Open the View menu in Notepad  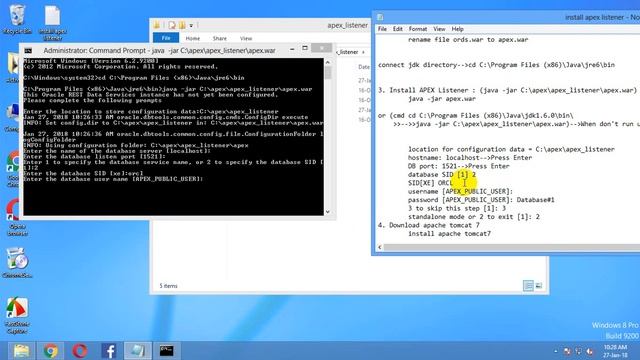tap(439, 29)
